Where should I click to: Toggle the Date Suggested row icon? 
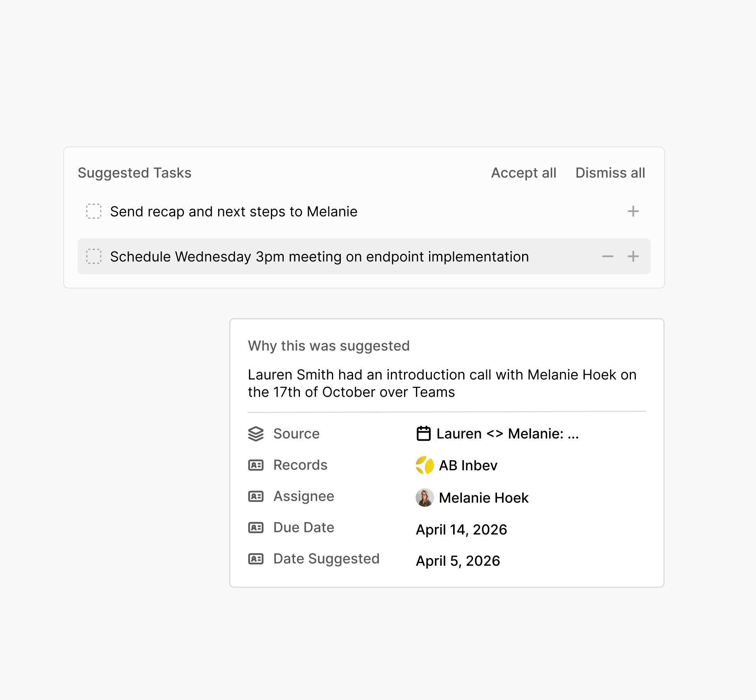(x=255, y=559)
